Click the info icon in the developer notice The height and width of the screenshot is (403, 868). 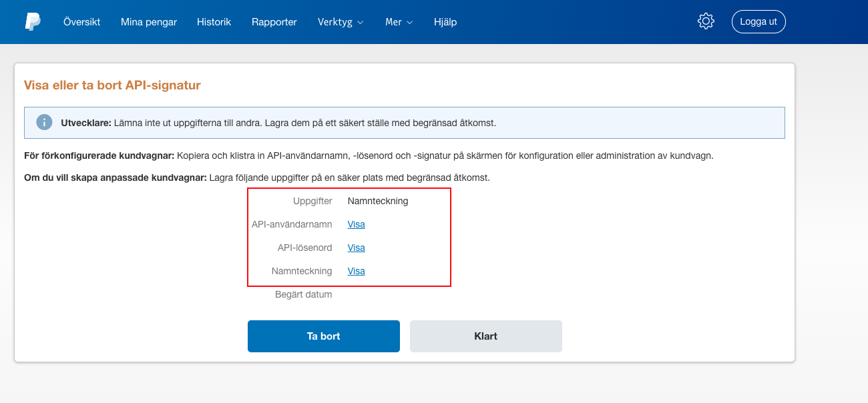click(x=44, y=122)
